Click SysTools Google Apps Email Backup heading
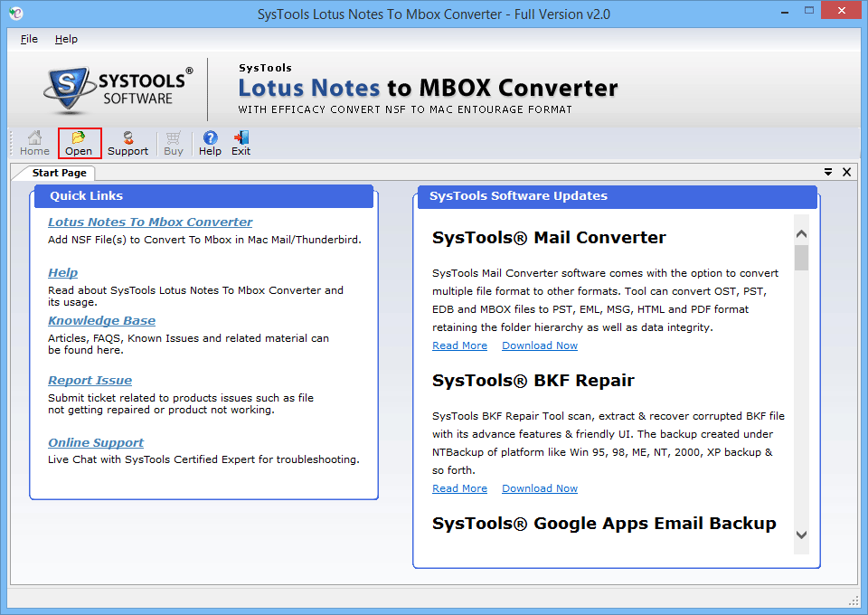Screen dimensions: 868x615 [604, 524]
